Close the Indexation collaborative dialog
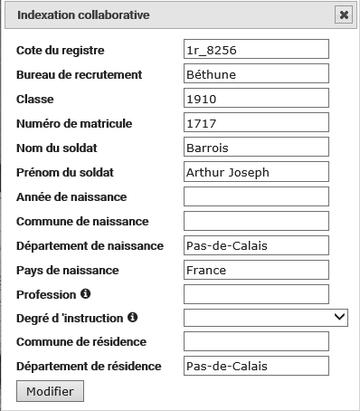Viewport: 360px width, 411px height. [x=344, y=15]
